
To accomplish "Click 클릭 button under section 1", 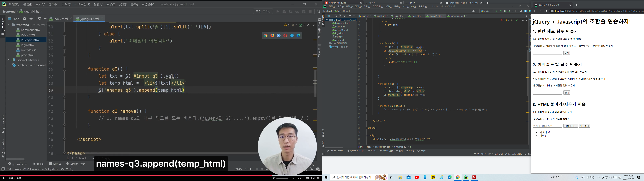I will pos(567,53).
